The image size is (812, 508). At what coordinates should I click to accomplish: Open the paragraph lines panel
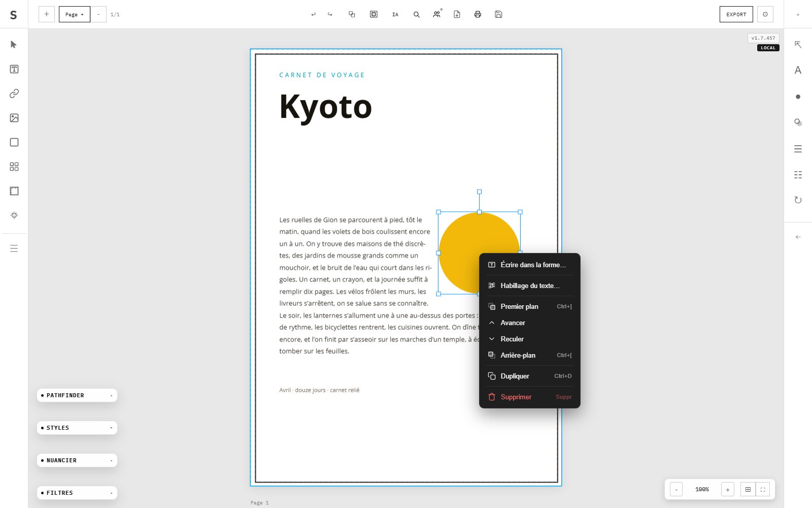(798, 149)
